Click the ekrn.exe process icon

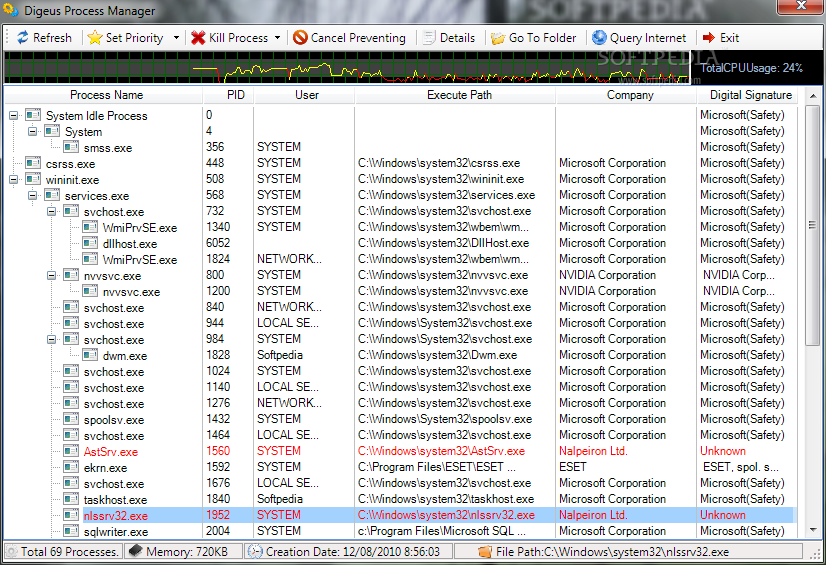tap(71, 467)
